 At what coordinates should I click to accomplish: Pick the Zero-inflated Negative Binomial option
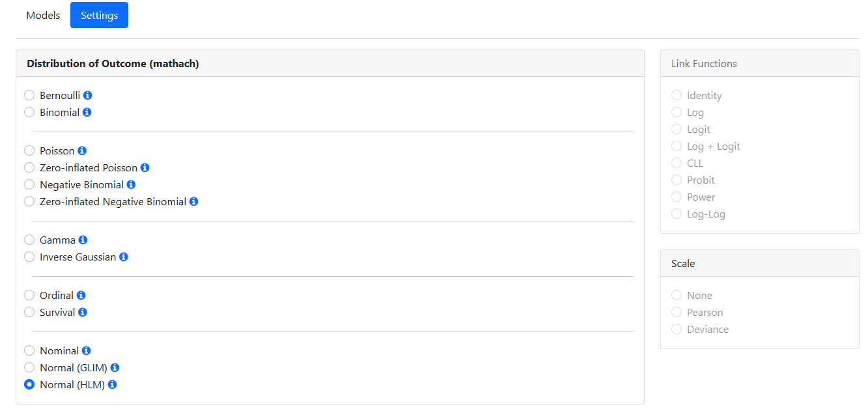pos(29,202)
